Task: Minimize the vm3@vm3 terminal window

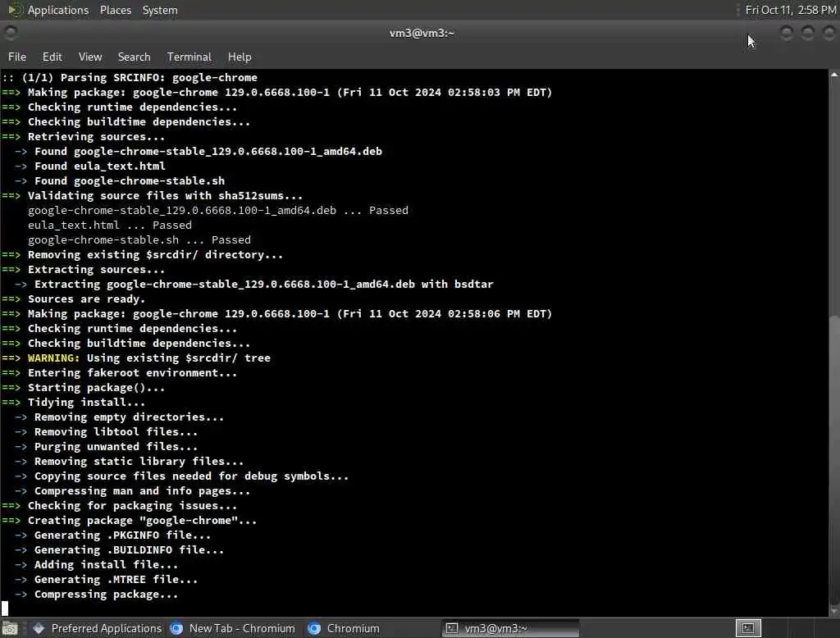Action: point(787,34)
